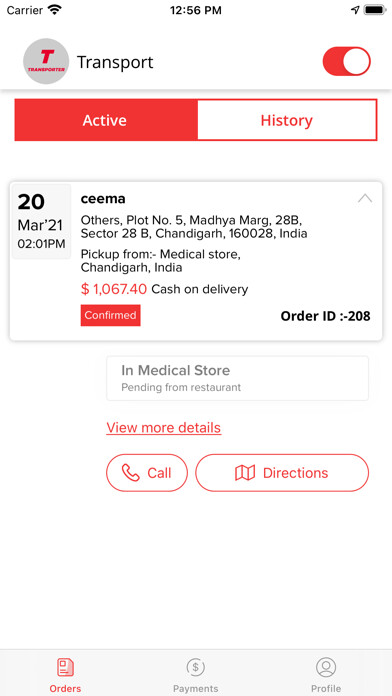This screenshot has width=392, height=696.
Task: Click the $ 1,067.40 amount text
Action: (x=114, y=289)
